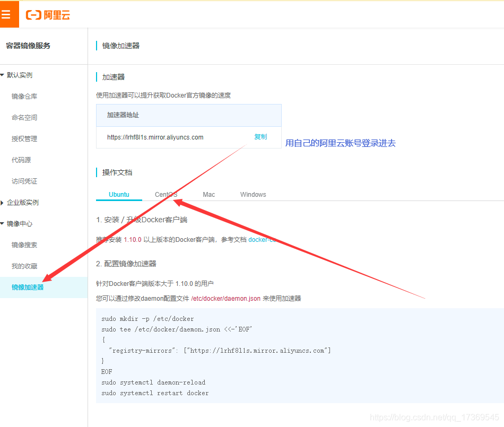This screenshot has height=427, width=504.
Task: Click the 'sudo tee /etc/docker/daemon.json' line
Action: 177,329
